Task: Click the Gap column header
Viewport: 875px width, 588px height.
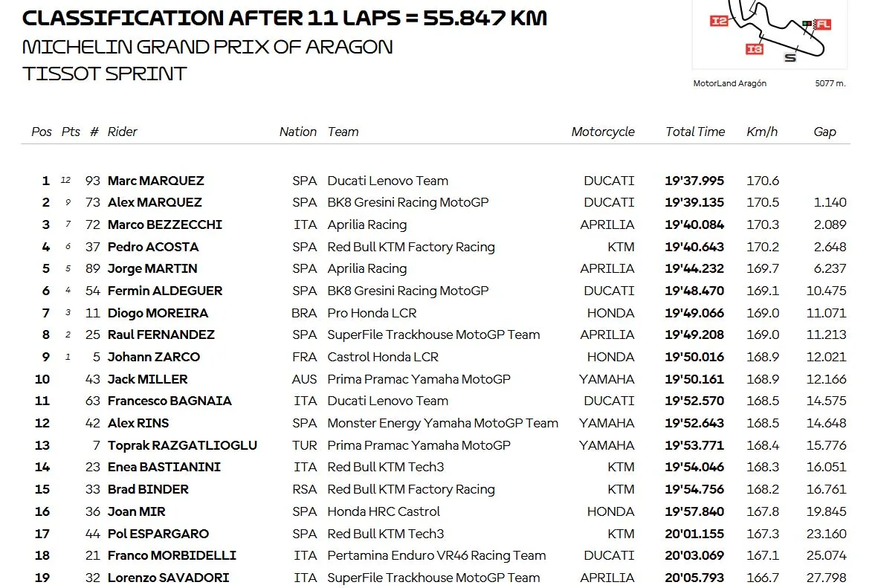Action: 824,132
